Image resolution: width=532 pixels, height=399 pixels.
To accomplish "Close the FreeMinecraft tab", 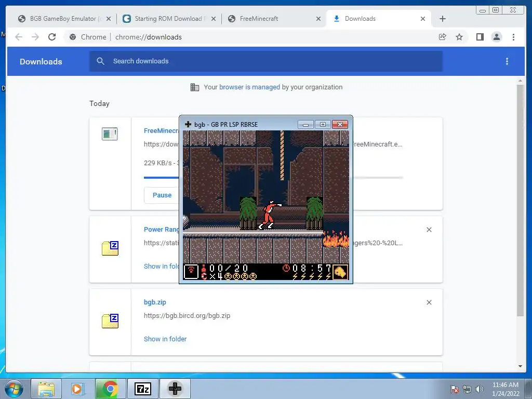I will pos(318,19).
